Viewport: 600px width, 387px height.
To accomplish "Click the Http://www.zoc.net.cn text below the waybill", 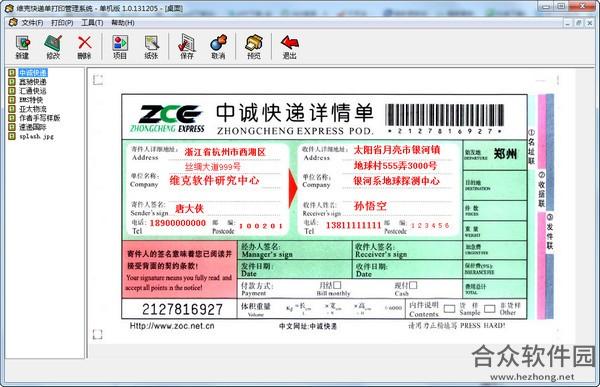I will pyautogui.click(x=172, y=326).
